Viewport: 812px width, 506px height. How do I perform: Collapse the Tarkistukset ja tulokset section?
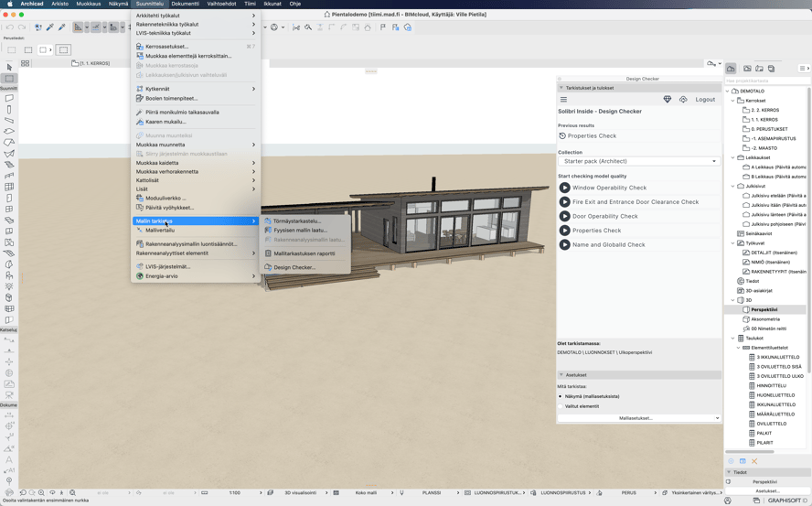[561, 88]
